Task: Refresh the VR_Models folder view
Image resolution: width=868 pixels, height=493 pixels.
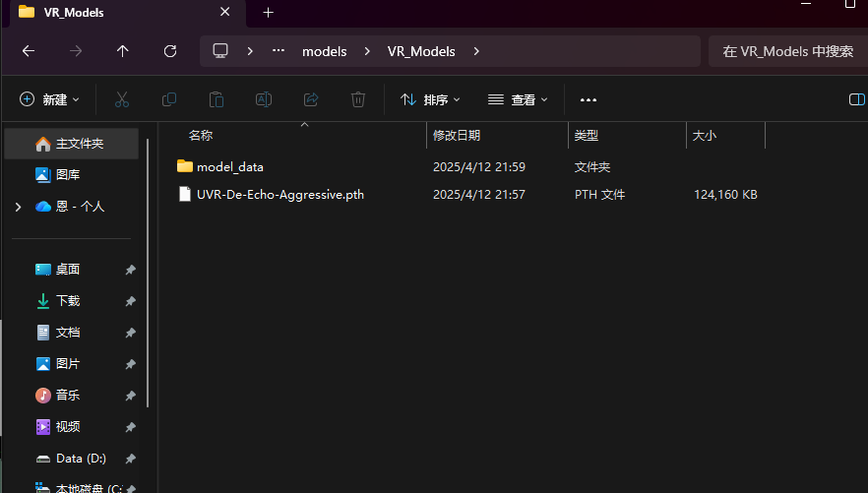Action: click(170, 51)
